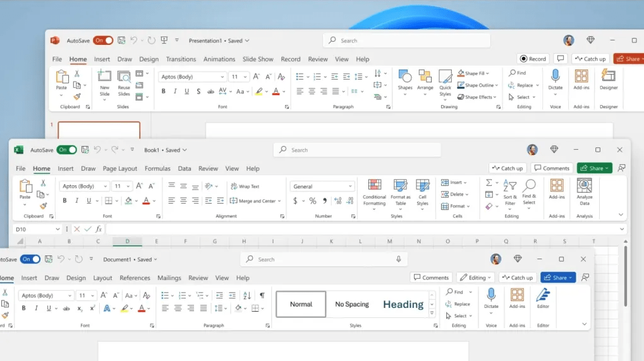Toggle Wrap Text in Excel
Screen dimensions: 644x361
pos(245,187)
